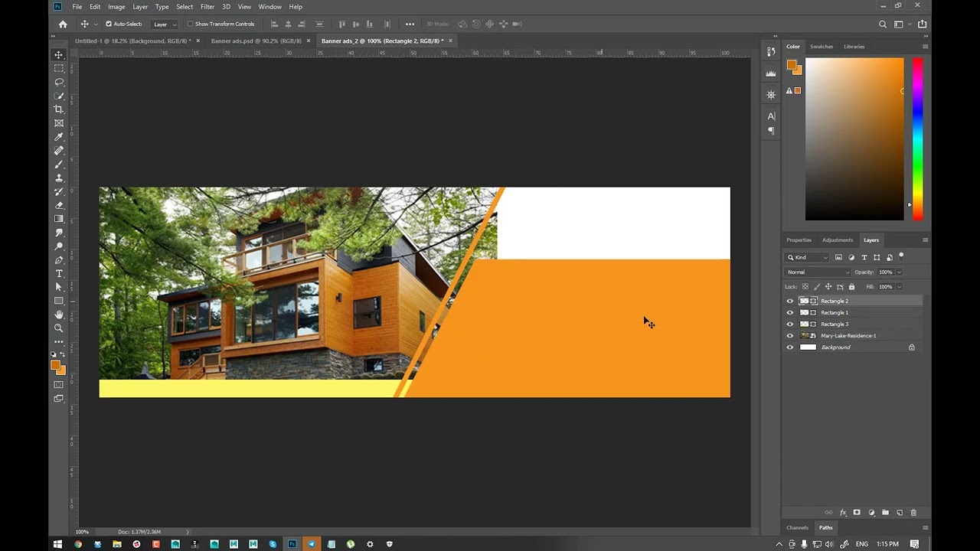Image resolution: width=980 pixels, height=551 pixels.
Task: Select the Horizontal Type tool
Action: point(59,274)
